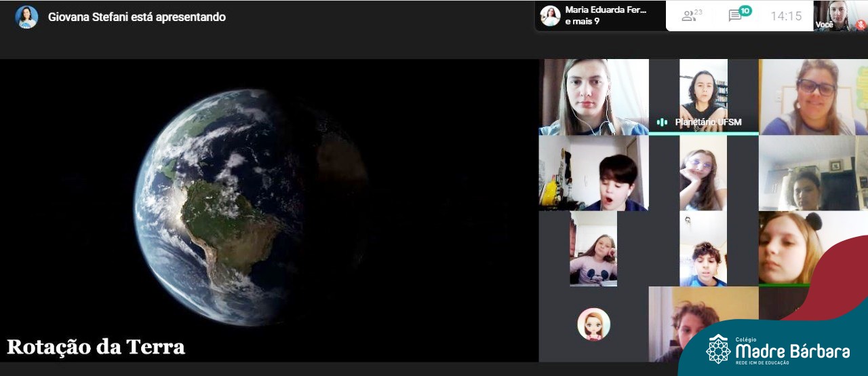Click the 'Giovana Stefani está apresentando' text

click(136, 17)
